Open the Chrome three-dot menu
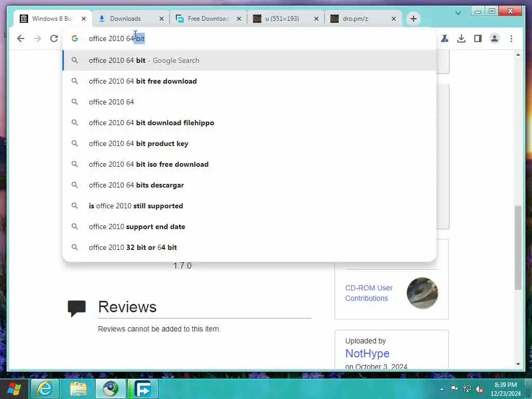The height and width of the screenshot is (399, 532). (x=511, y=38)
